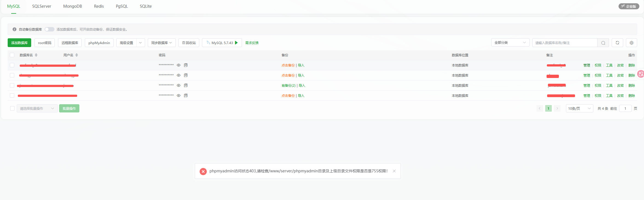Show password for the first database row
This screenshot has width=644, height=200.
tap(178, 65)
